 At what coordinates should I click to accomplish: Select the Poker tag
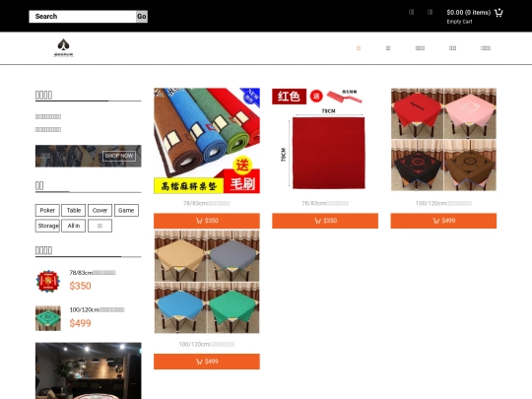tap(47, 211)
